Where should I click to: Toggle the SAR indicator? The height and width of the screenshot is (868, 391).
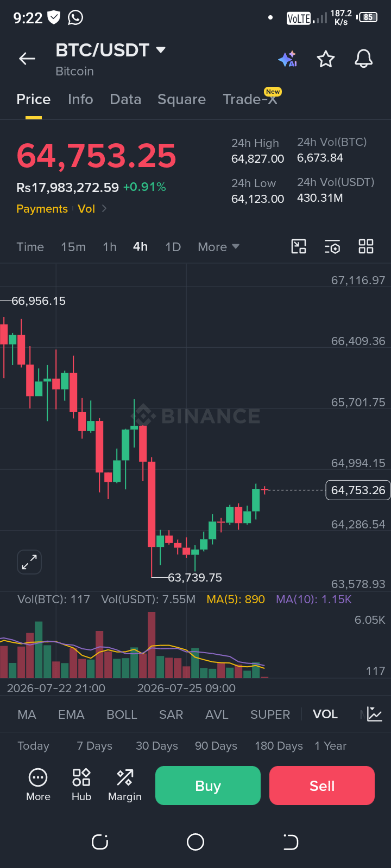[171, 714]
